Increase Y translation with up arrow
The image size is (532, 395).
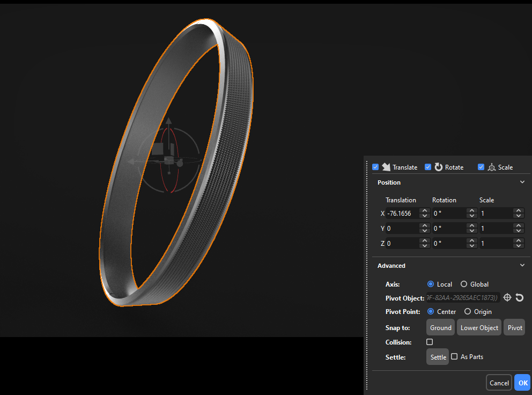(x=425, y=225)
